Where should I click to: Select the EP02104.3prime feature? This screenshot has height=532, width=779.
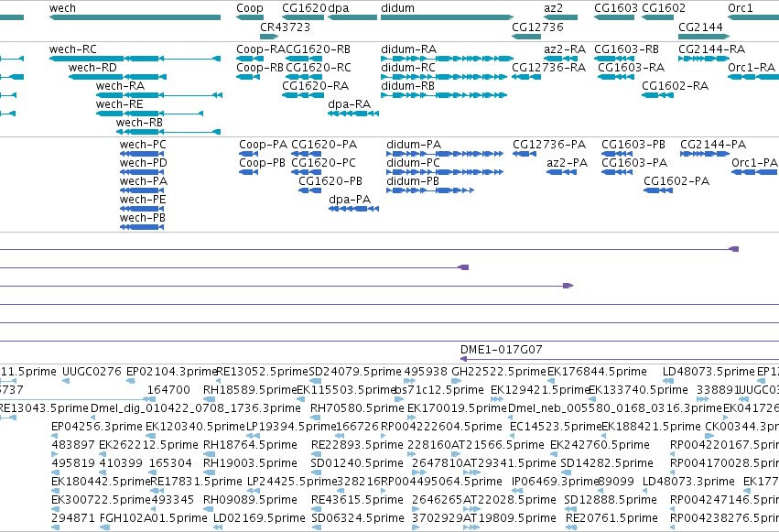click(x=131, y=382)
